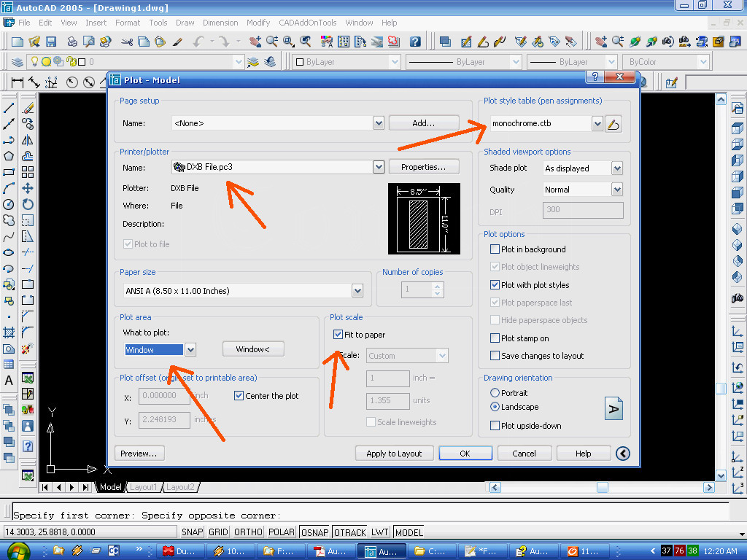Viewport: 747px width, 560px height.
Task: Click the New drawing icon in toolbar
Action: click(18, 42)
